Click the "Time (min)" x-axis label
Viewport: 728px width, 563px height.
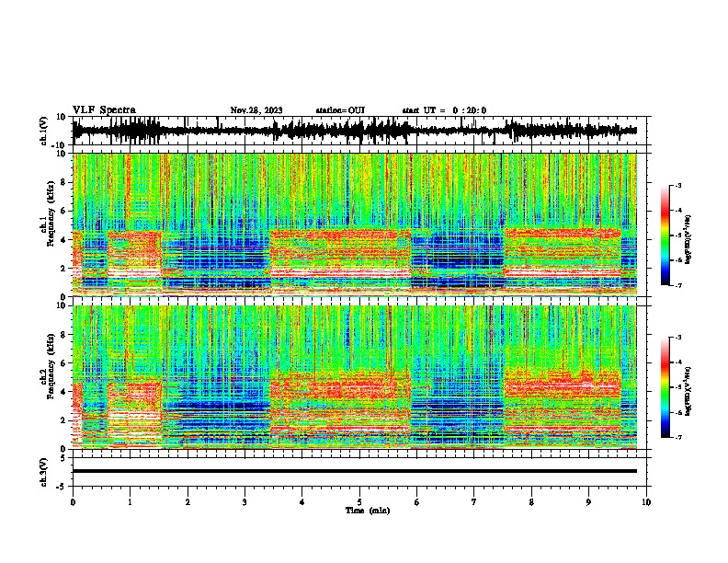368,511
